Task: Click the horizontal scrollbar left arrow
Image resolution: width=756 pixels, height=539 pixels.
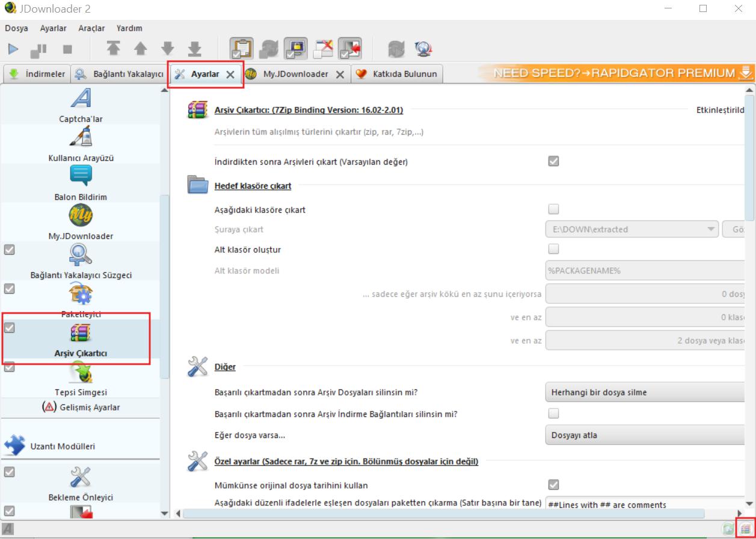Action: pyautogui.click(x=177, y=514)
